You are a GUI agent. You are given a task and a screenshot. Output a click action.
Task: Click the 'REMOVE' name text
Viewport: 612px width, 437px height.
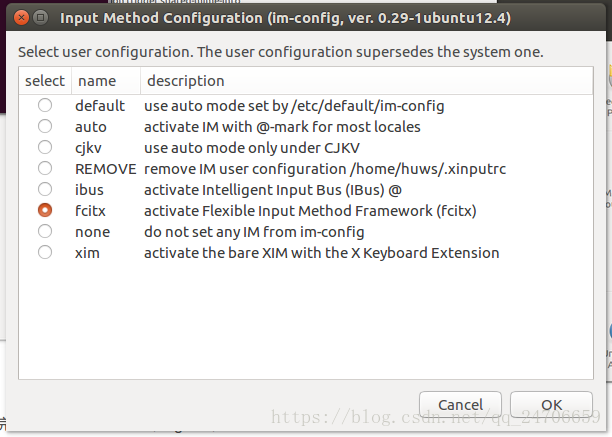pos(106,169)
